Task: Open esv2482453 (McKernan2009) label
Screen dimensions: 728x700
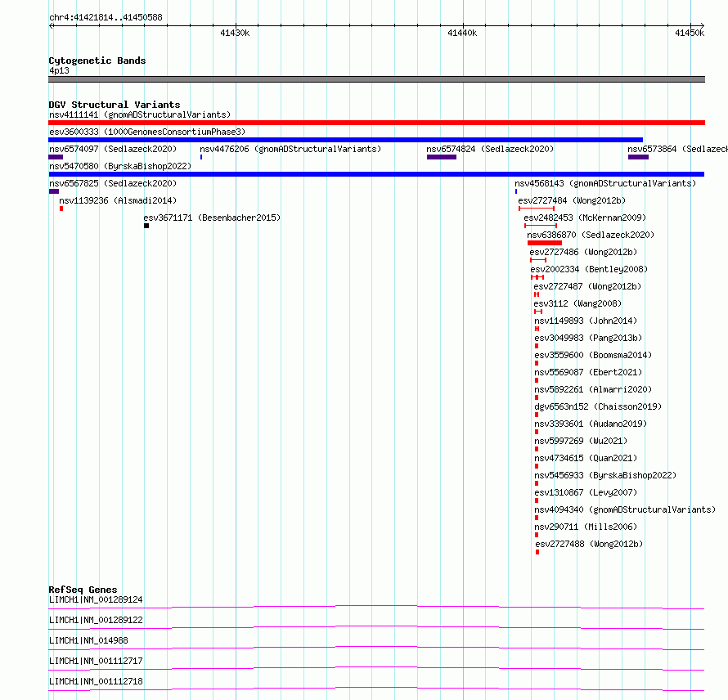Action: (x=585, y=218)
